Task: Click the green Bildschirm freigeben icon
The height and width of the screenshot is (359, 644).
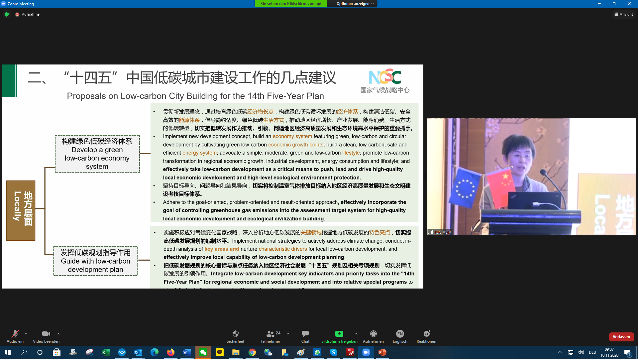Action: [339, 334]
